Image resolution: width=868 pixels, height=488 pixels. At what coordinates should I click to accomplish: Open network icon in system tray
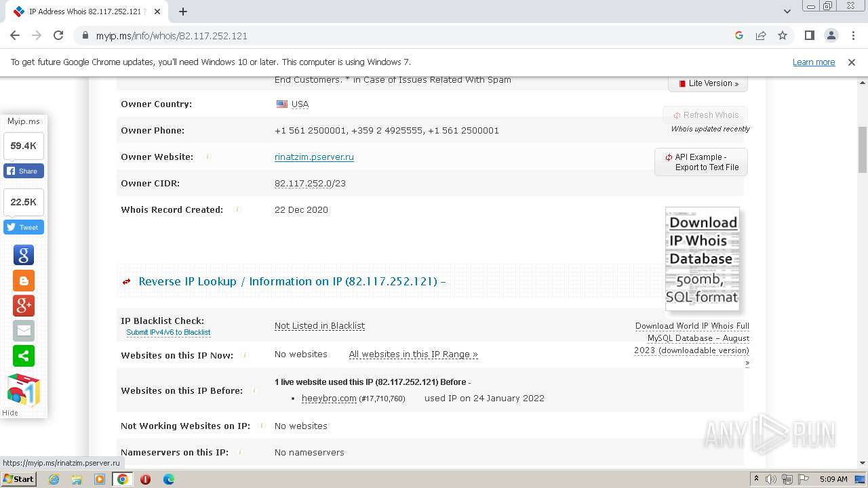click(787, 479)
